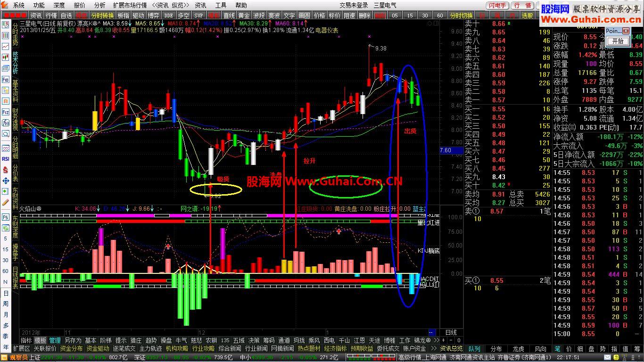Open the 分时明细 side tab

15,148
